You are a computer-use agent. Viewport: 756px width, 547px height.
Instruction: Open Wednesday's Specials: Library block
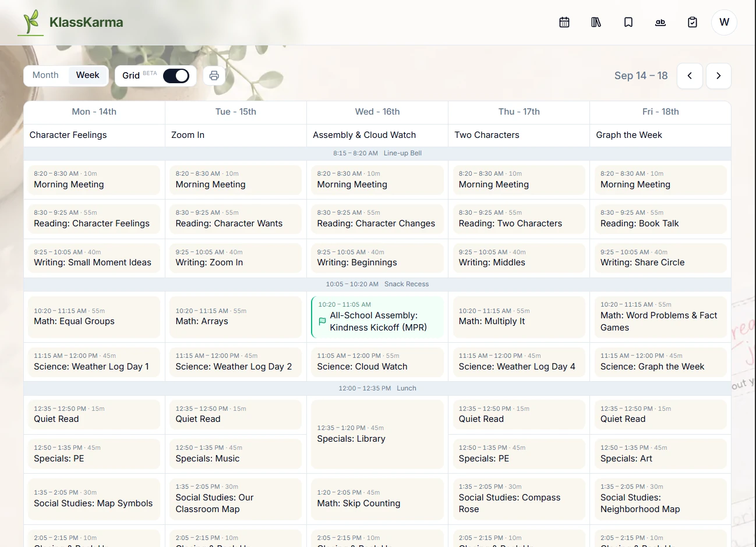[377, 434]
